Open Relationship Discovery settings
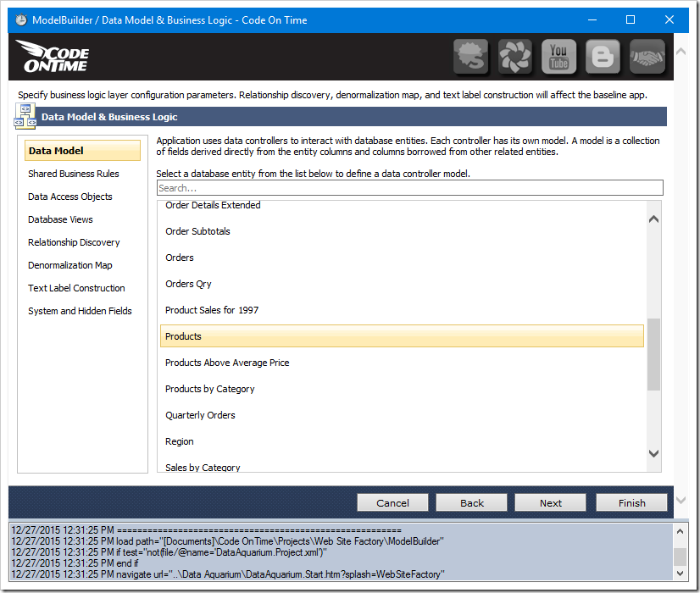 74,242
